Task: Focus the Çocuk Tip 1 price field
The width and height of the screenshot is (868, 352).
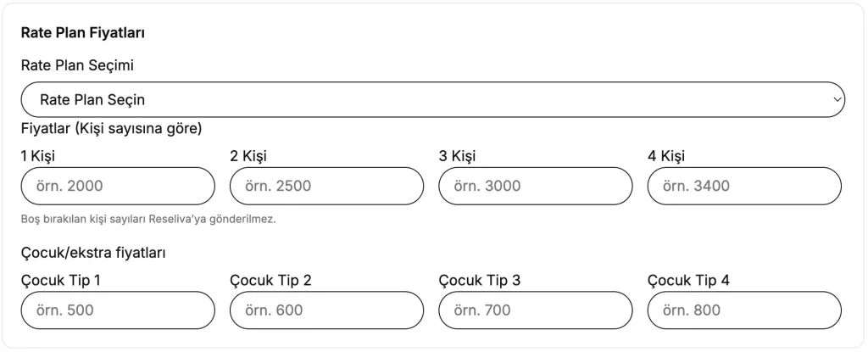Action: click(x=118, y=310)
